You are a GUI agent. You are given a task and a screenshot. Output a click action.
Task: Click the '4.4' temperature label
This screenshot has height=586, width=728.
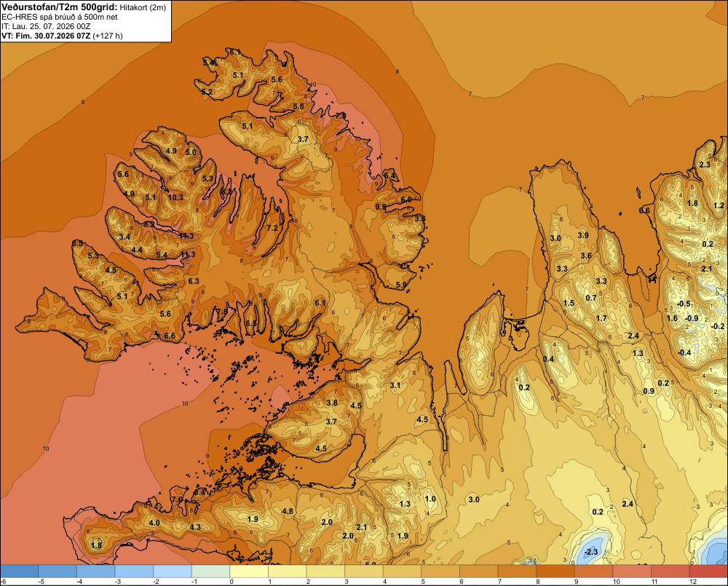pyautogui.click(x=137, y=250)
